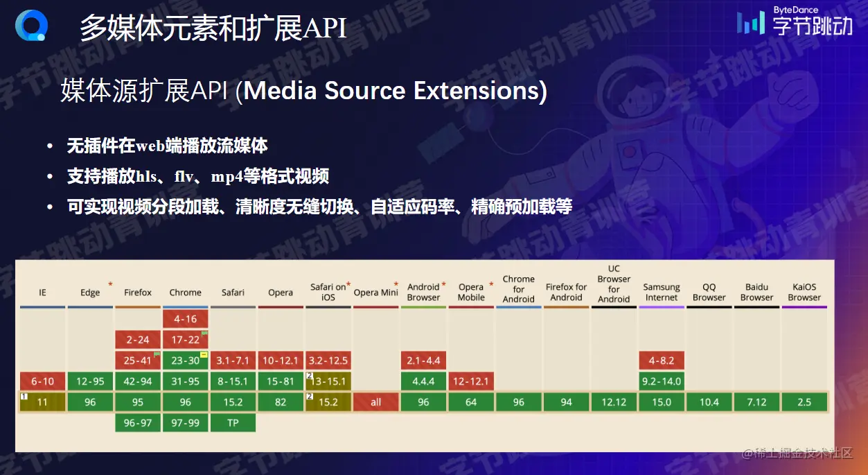Click the red Chrome 23-30 cell
The height and width of the screenshot is (475, 868).
pos(186,361)
